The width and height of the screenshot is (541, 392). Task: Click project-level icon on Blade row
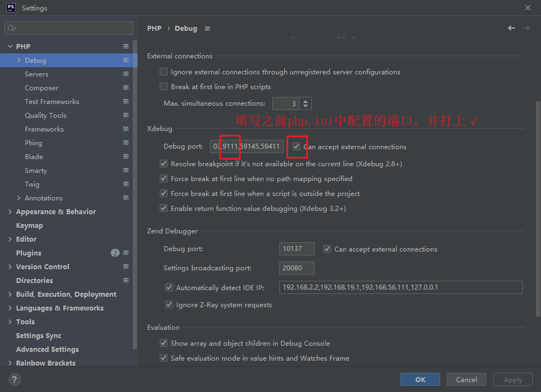(x=126, y=156)
